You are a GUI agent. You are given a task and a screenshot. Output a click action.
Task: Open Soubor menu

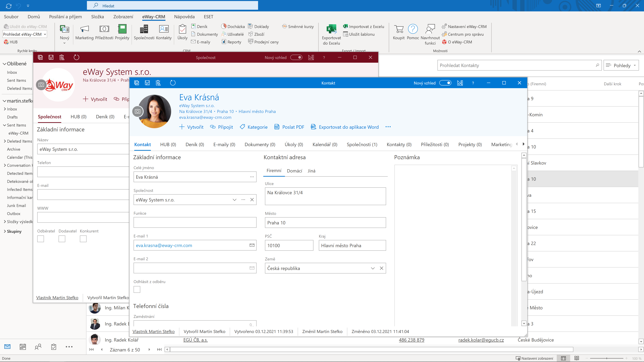coord(11,17)
